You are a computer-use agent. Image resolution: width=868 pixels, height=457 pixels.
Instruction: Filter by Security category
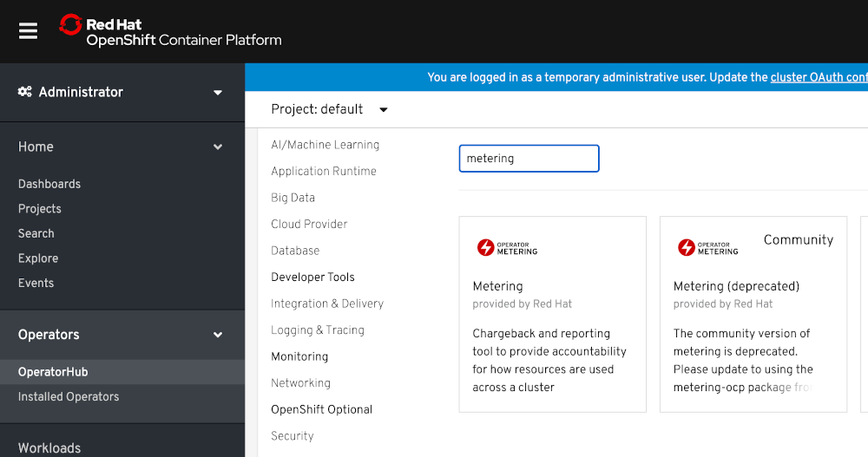pyautogui.click(x=293, y=436)
